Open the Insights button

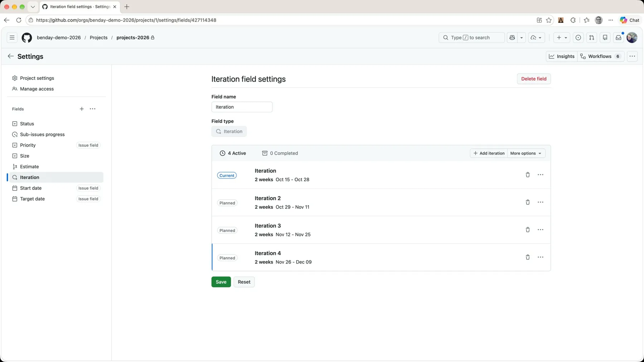tap(562, 56)
